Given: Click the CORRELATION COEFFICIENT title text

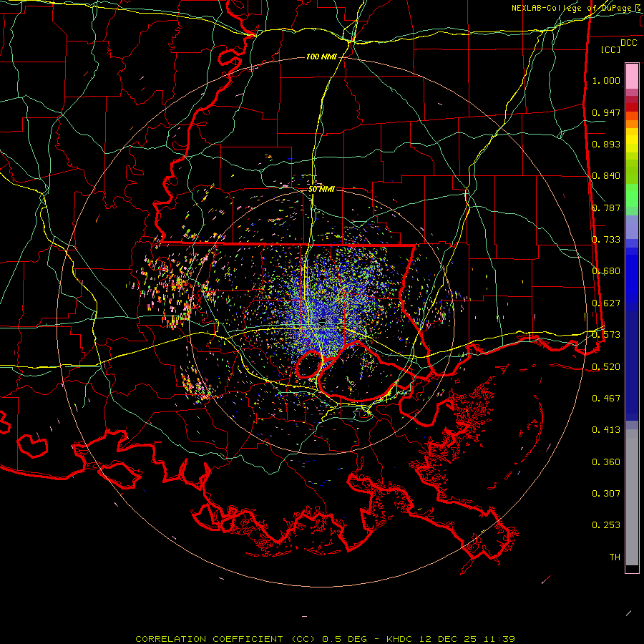Looking at the screenshot, I should pos(209,639).
